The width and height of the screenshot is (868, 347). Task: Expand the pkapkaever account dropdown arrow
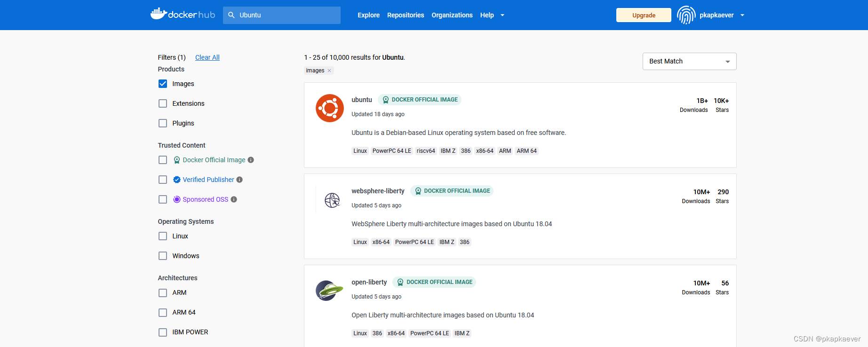click(x=742, y=15)
